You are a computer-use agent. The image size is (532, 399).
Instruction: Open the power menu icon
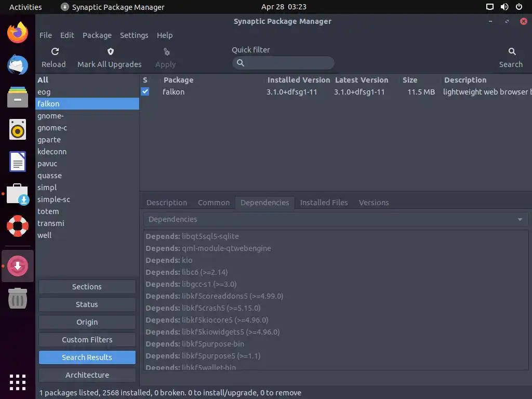519,7
